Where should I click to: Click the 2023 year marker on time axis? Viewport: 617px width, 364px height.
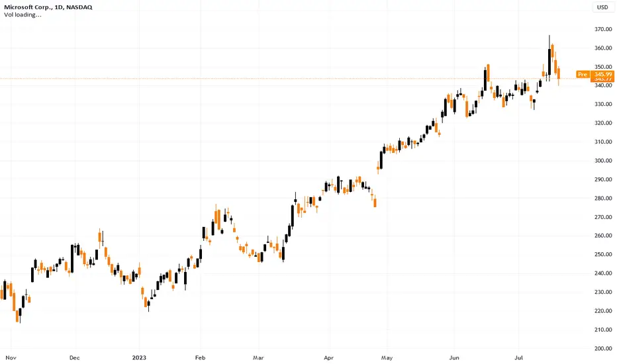click(x=139, y=357)
